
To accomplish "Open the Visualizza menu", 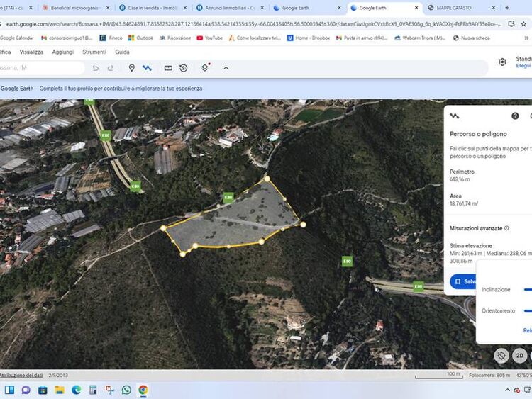I will coord(31,52).
